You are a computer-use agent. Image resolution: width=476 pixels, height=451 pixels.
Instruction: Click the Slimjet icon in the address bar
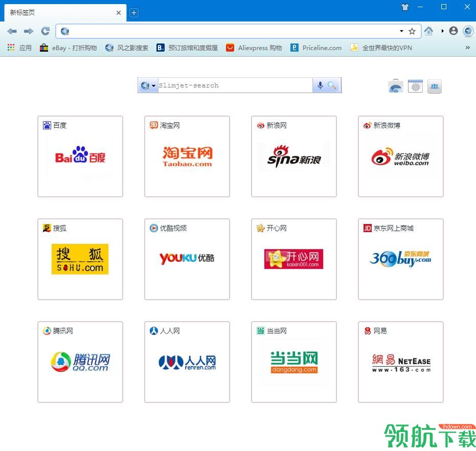64,31
